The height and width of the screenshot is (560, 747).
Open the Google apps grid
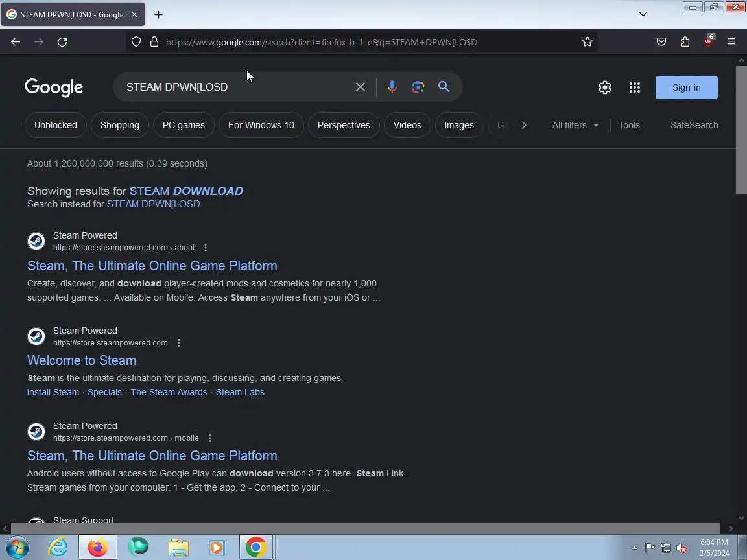click(635, 87)
